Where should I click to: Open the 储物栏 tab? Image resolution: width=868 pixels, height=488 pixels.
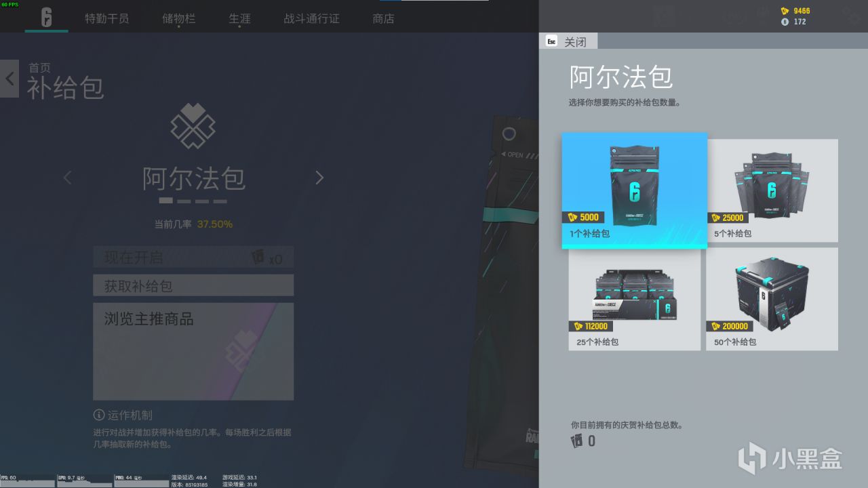pos(179,18)
